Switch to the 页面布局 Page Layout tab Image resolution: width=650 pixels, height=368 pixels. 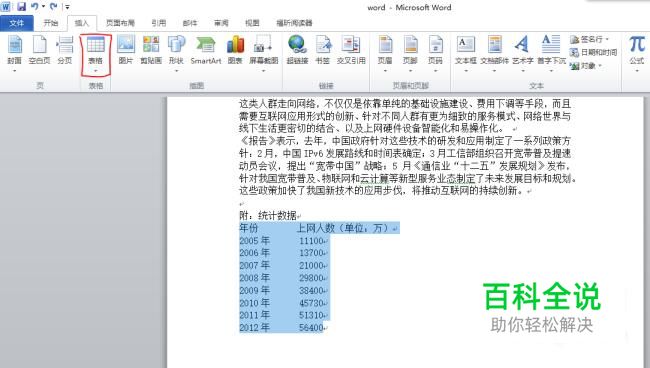[120, 23]
